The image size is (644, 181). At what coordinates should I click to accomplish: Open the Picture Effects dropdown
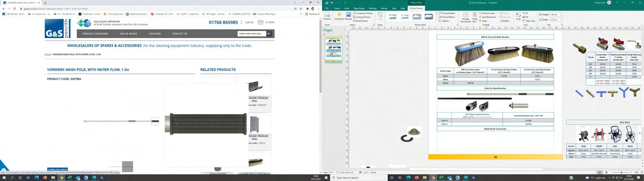pos(448,17)
